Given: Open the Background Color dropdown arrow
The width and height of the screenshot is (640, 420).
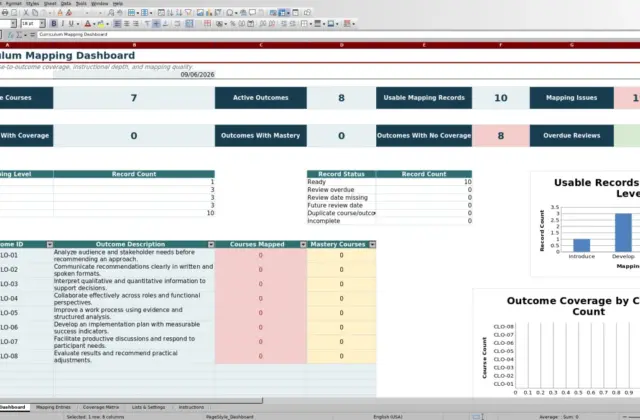Looking at the screenshot, I should (x=107, y=24).
